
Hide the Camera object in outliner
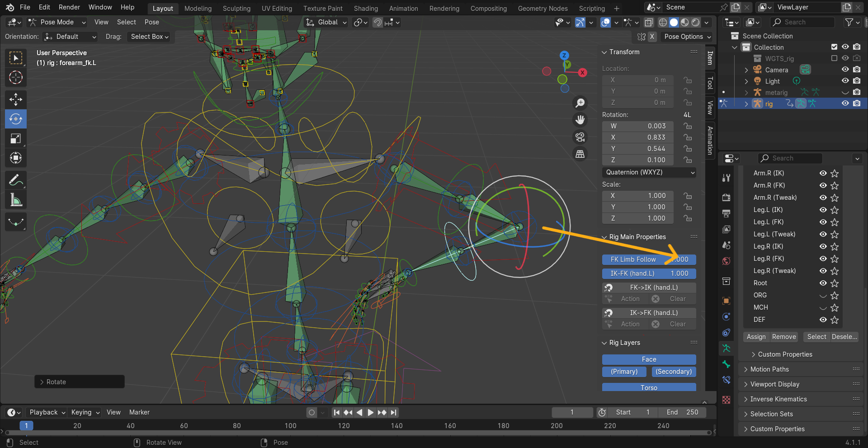pyautogui.click(x=845, y=70)
